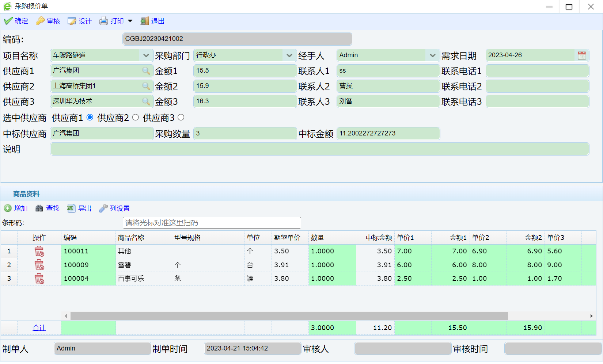Select the 供应商3 radio button

181,118
